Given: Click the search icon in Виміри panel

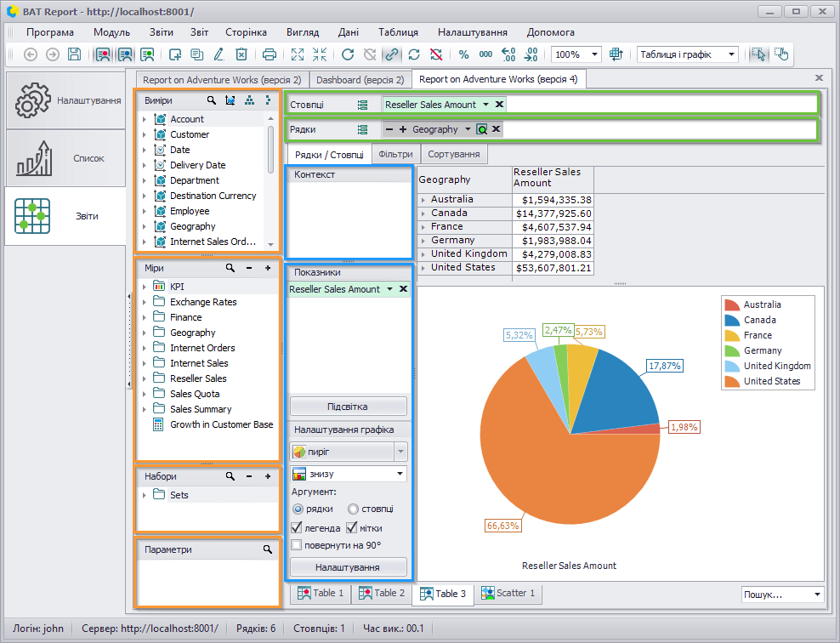Looking at the screenshot, I should click(212, 100).
